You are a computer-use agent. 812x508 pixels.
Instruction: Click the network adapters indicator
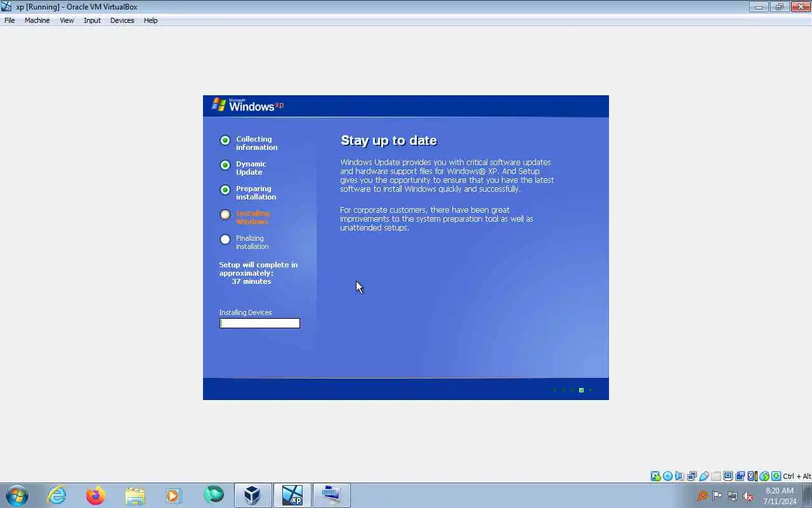[x=691, y=476]
